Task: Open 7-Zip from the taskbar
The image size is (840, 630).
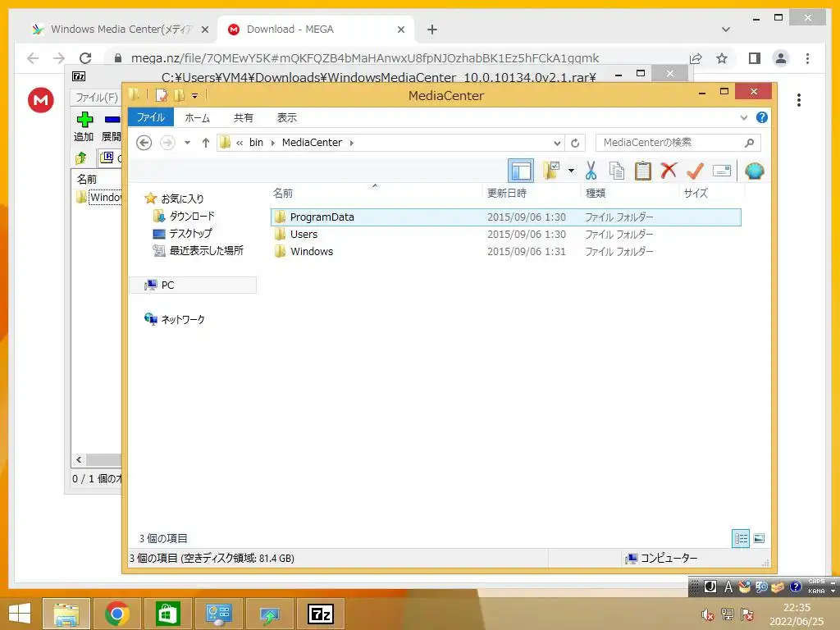Action: pos(321,614)
